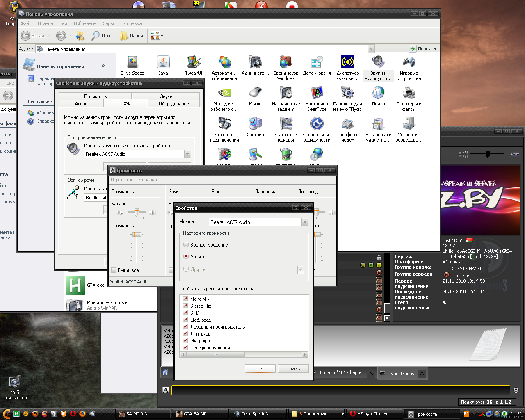Open Настройка ClearType icon
This screenshot has height=420, width=525.
pos(317,99)
